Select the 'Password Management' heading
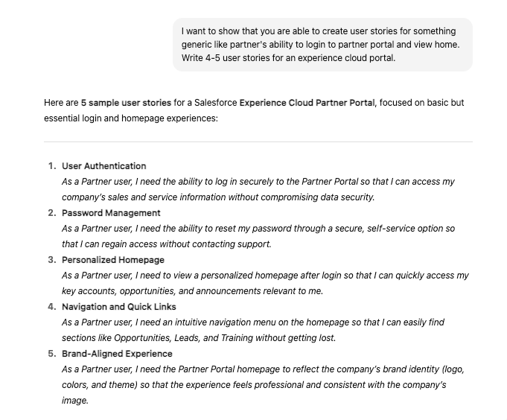Viewport: 507px width, 420px height. [111, 213]
